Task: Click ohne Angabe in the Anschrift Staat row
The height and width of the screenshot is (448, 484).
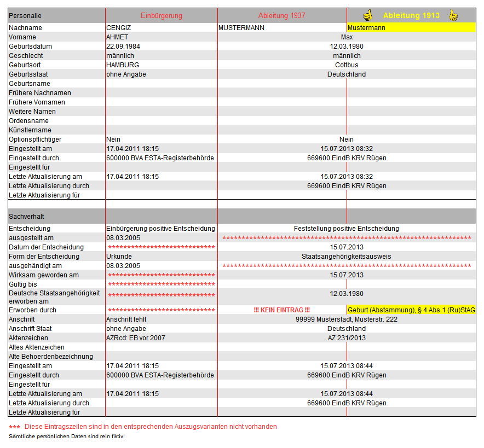Action: pos(126,329)
